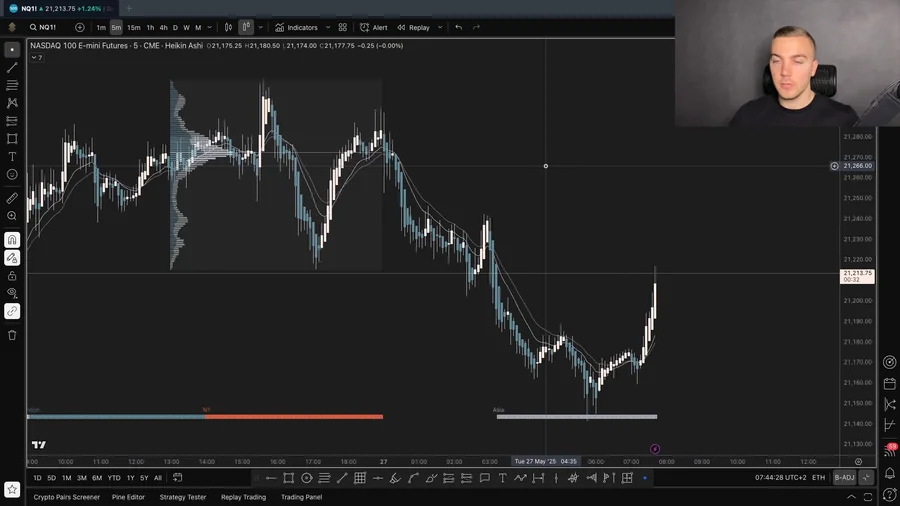Screen dimensions: 900x506
Task: Select the 1h timeframe
Action: click(x=150, y=28)
